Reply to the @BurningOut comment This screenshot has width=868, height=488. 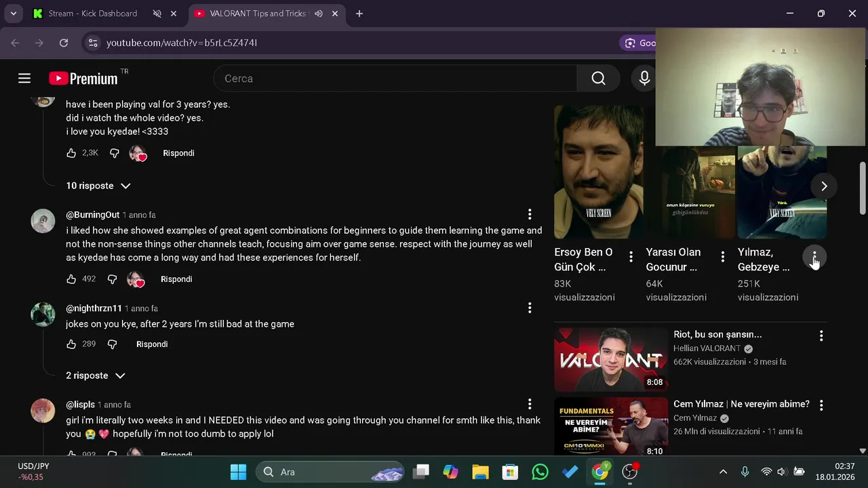pyautogui.click(x=176, y=279)
